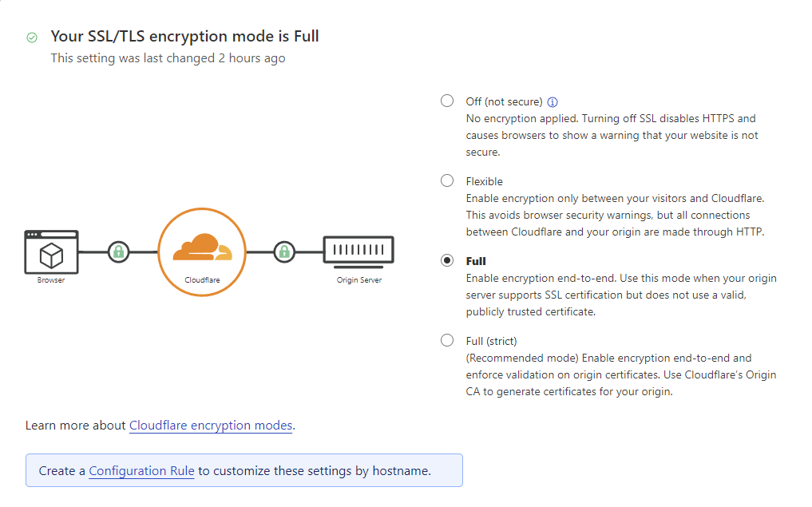The width and height of the screenshot is (812, 507).
Task: Click the Flexible option label
Action: click(484, 182)
